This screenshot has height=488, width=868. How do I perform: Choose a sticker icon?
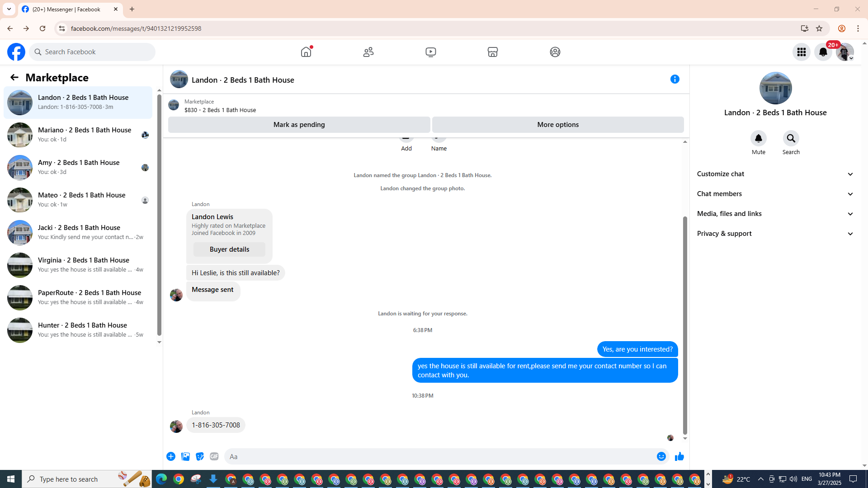click(x=200, y=456)
